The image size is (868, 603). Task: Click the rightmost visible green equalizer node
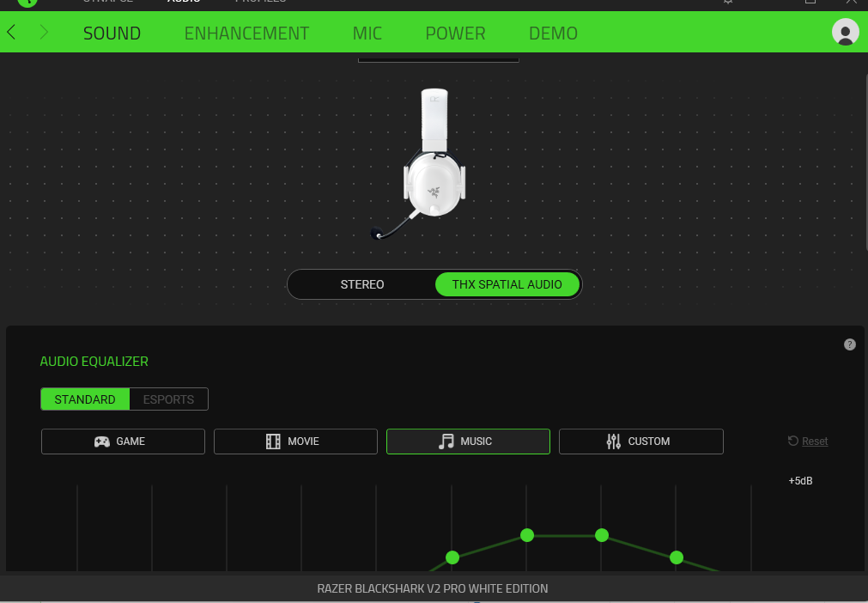tap(677, 557)
